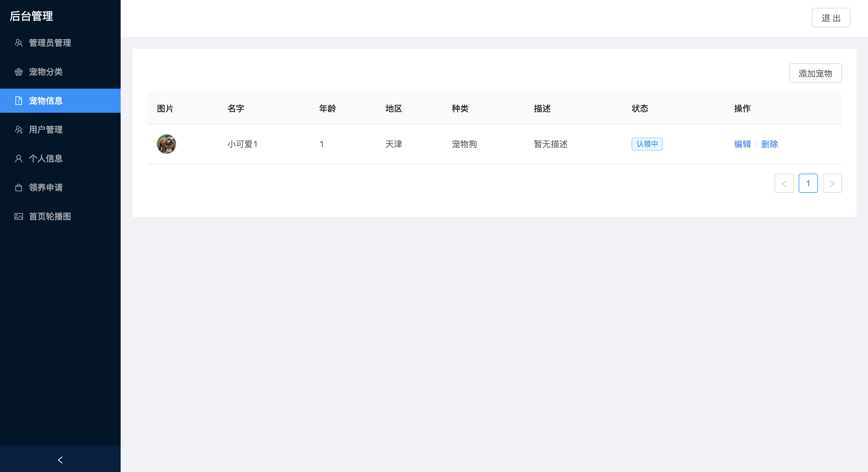Open 管理员管理 menu item
Viewport: 868px width, 472px height.
click(50, 43)
